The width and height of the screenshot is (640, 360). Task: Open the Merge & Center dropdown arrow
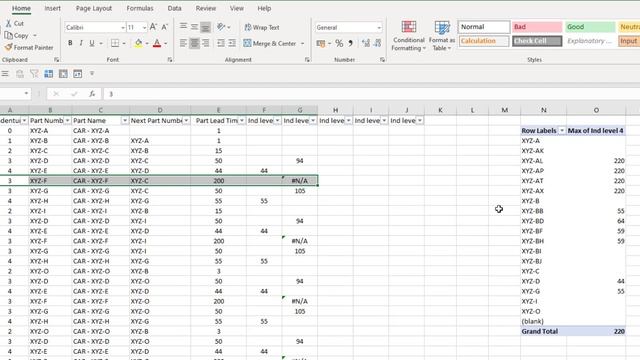(302, 43)
